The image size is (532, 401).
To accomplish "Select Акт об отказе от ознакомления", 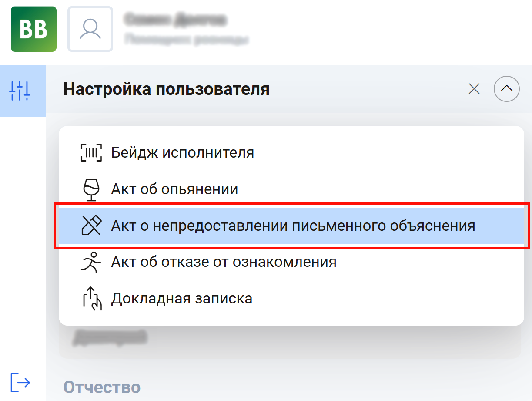I will 291,262.
